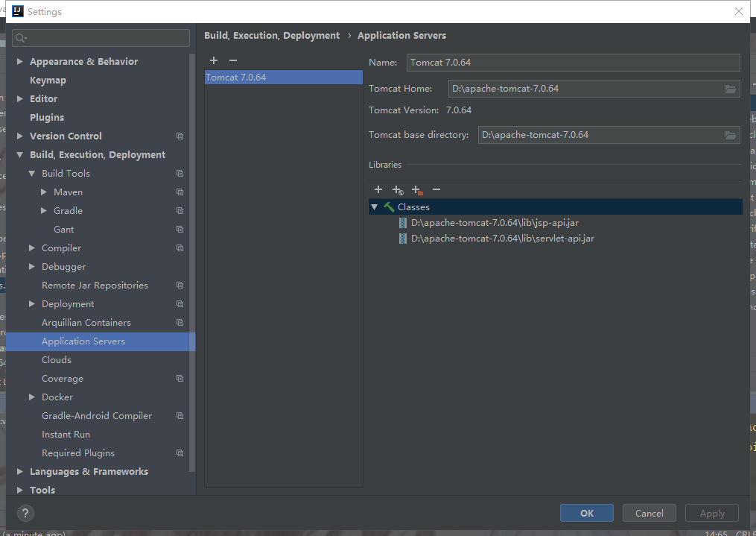Collapse the Classes library node

click(375, 206)
